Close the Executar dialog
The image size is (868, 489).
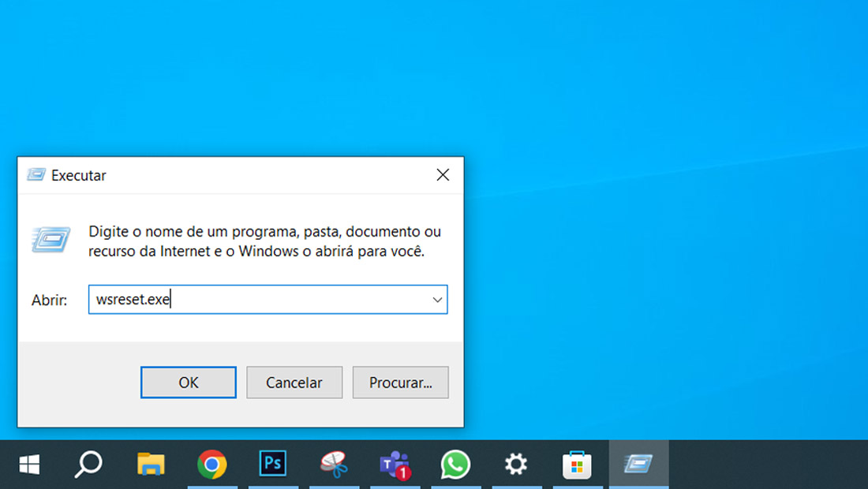point(443,175)
